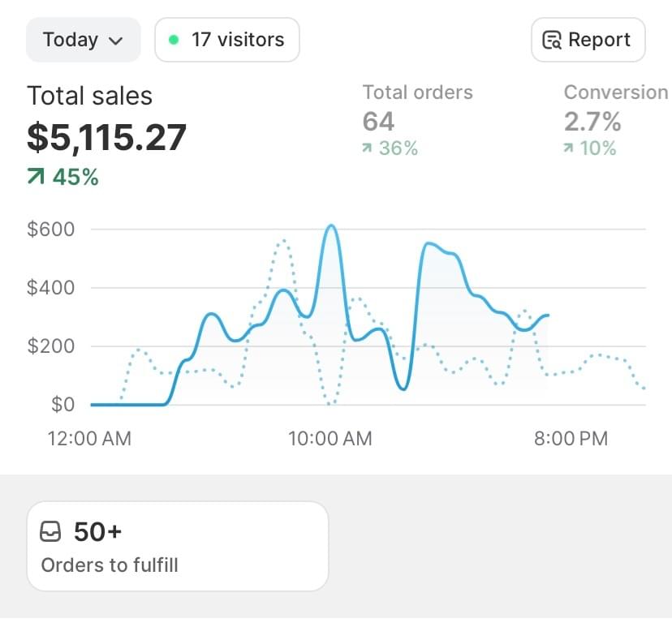Click the up arrow beside 10%

569,148
